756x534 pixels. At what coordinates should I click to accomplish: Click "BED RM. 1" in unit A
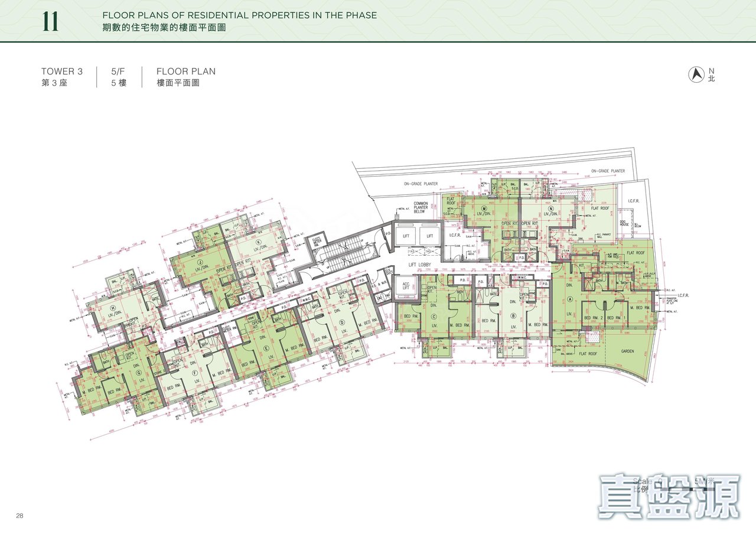616,318
